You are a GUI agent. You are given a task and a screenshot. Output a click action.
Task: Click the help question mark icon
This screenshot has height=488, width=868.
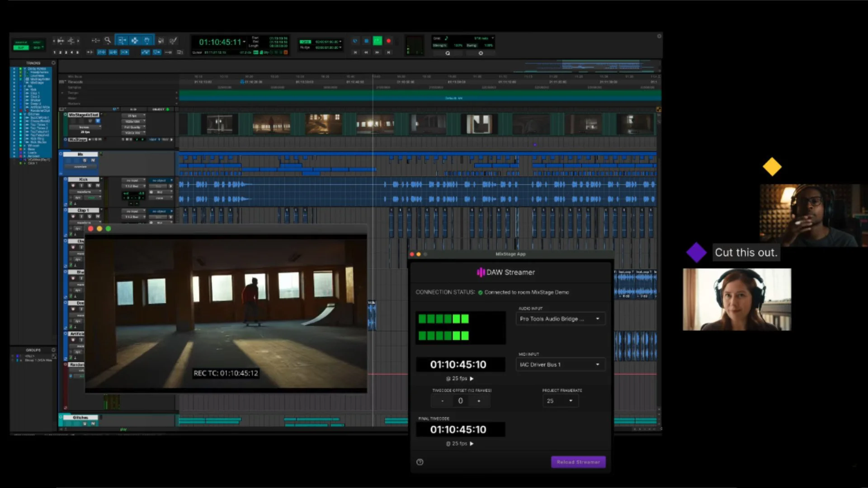tap(420, 462)
